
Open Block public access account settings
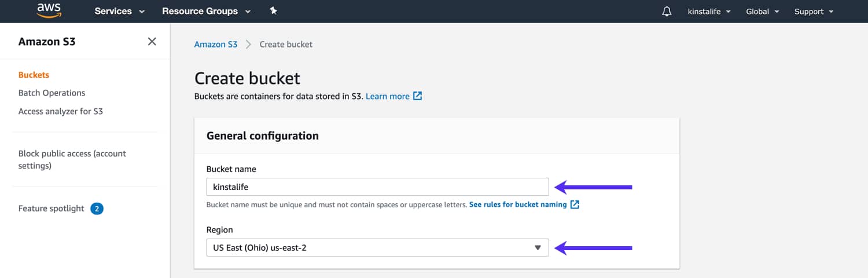[x=72, y=160]
